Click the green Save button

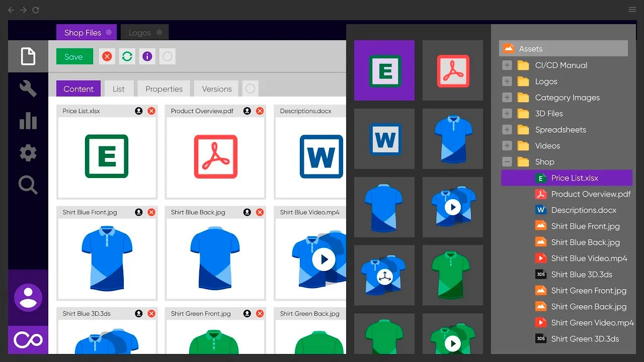[x=74, y=57]
